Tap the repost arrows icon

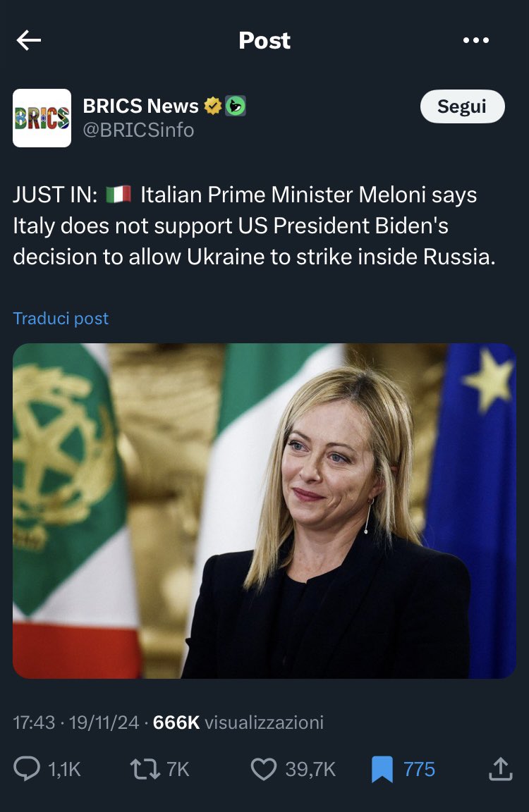[x=145, y=769]
